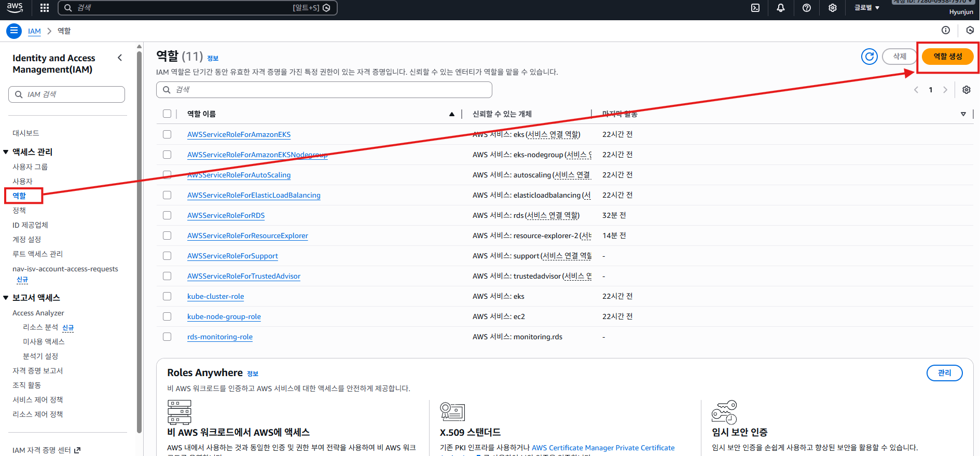The width and height of the screenshot is (980, 456).
Task: Focus the roles search field
Action: (324, 90)
